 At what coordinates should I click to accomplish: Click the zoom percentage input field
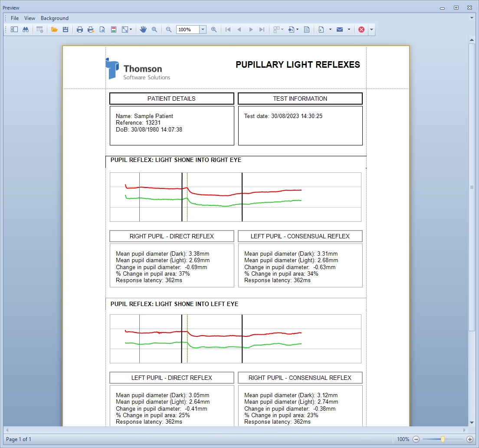(x=187, y=30)
